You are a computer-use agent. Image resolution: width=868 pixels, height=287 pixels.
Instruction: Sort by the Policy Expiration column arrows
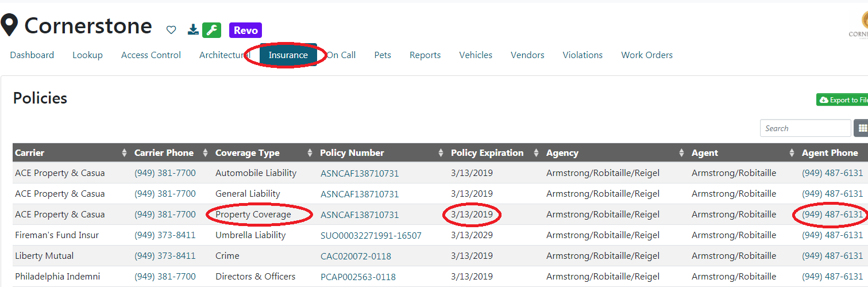(x=536, y=153)
